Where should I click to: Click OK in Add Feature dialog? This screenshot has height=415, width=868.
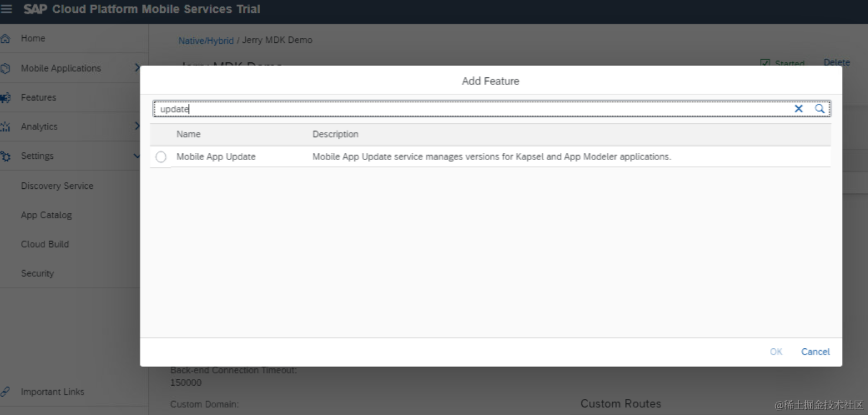776,352
